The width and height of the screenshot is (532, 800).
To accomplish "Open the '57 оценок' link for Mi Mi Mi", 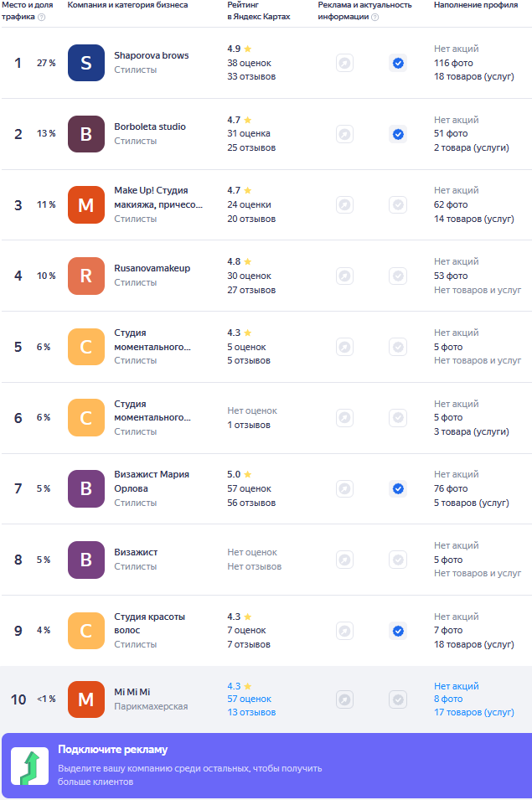I will click(249, 699).
